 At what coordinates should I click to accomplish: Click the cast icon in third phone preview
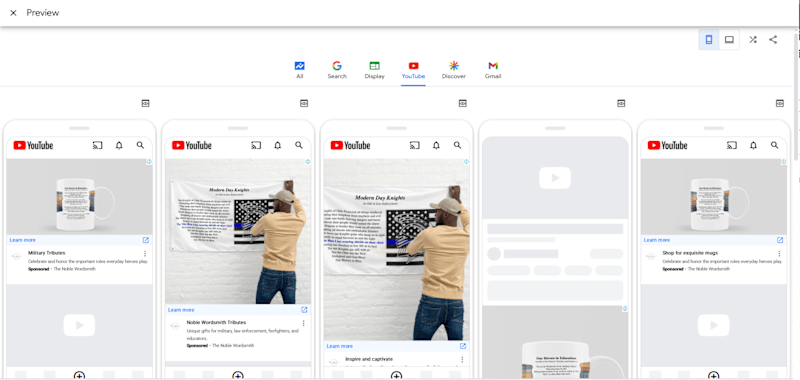pos(415,145)
